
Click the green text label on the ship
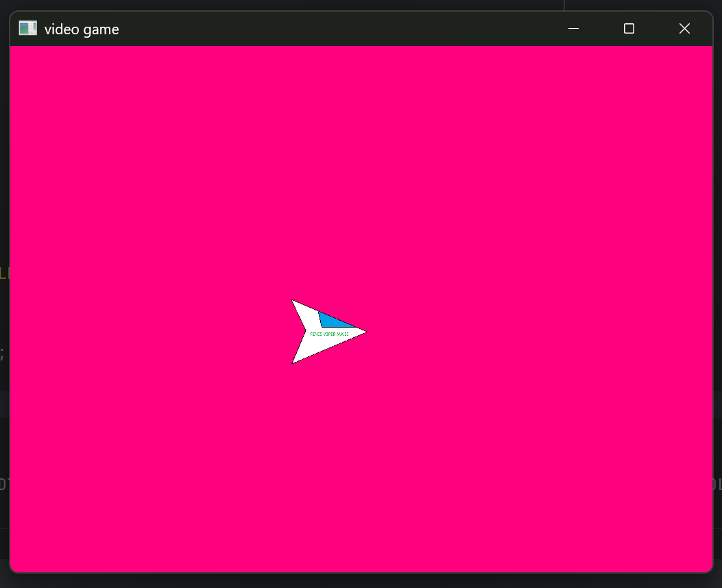329,334
